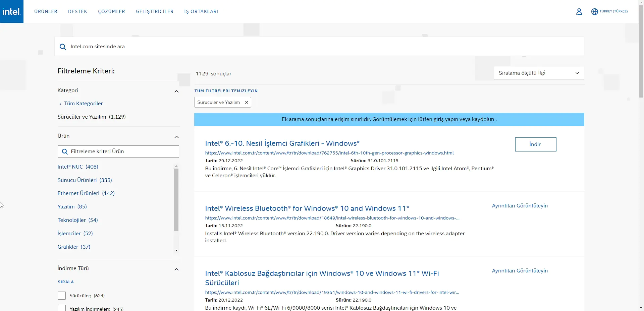Open the giriş yapın link
This screenshot has width=644, height=311.
446,119
